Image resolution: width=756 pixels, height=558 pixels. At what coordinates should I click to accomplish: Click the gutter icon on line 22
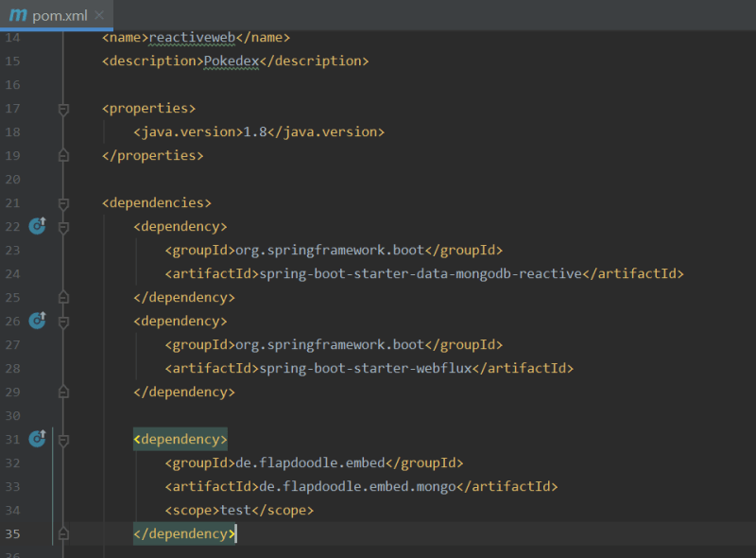[x=37, y=226]
